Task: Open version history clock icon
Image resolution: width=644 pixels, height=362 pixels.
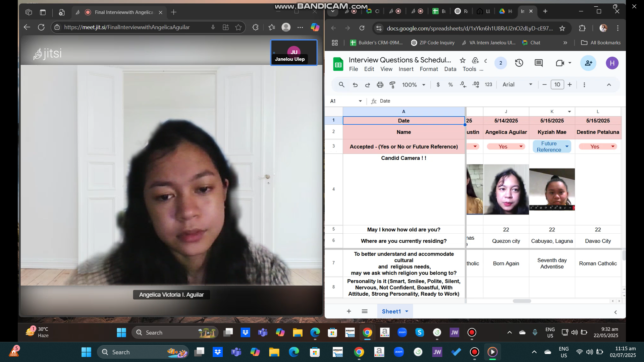Action: tap(519, 63)
